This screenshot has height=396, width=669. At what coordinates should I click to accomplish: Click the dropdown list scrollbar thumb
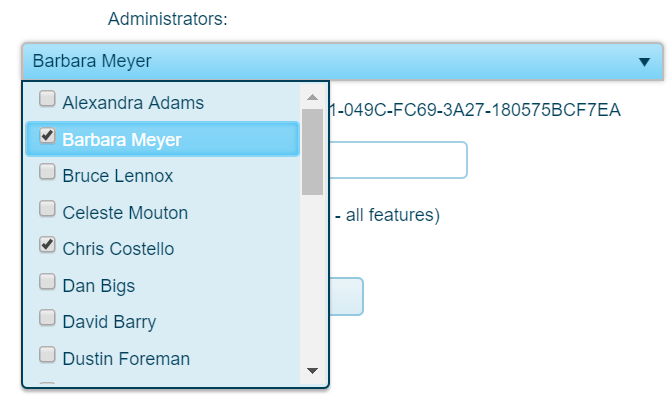click(x=312, y=152)
